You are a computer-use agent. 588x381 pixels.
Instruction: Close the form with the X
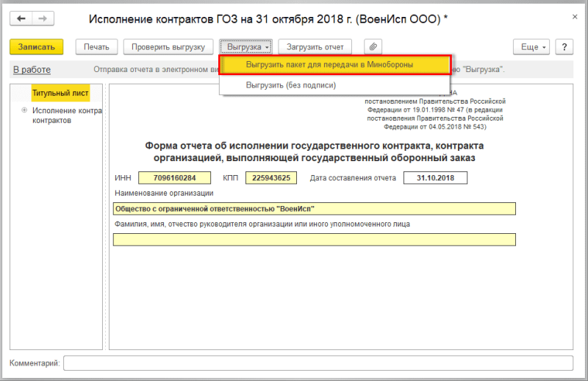(x=575, y=17)
